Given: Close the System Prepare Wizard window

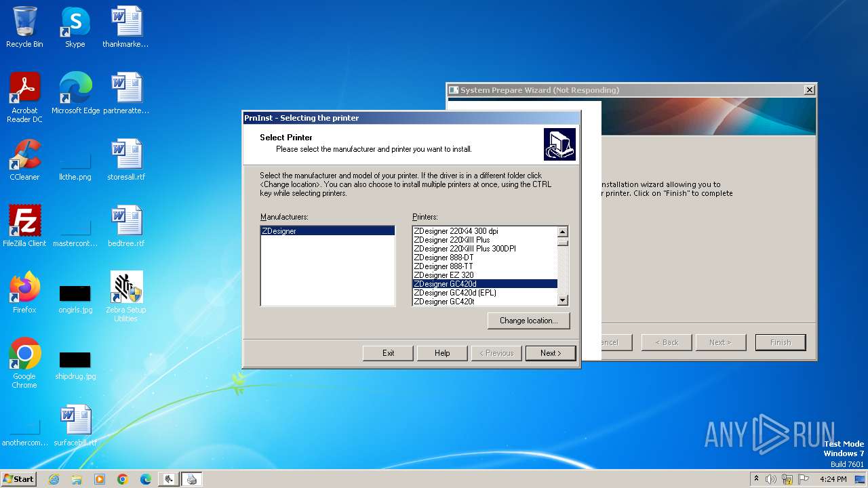Looking at the screenshot, I should (809, 90).
